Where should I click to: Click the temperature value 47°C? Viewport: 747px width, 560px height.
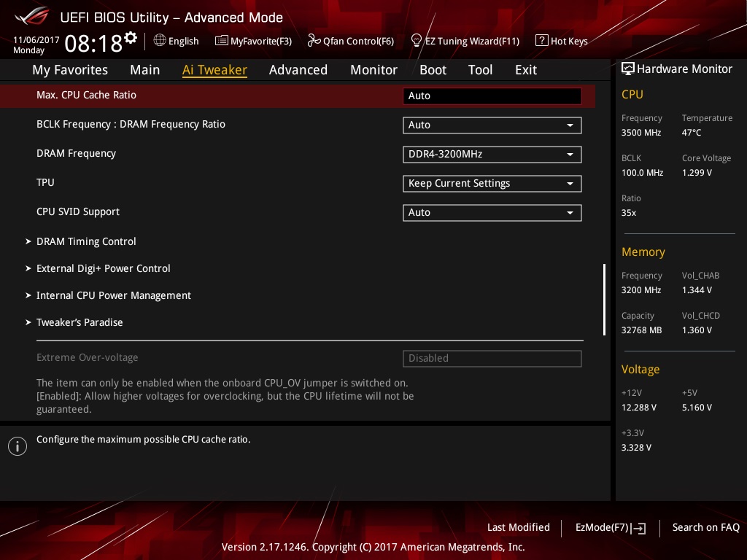692,133
